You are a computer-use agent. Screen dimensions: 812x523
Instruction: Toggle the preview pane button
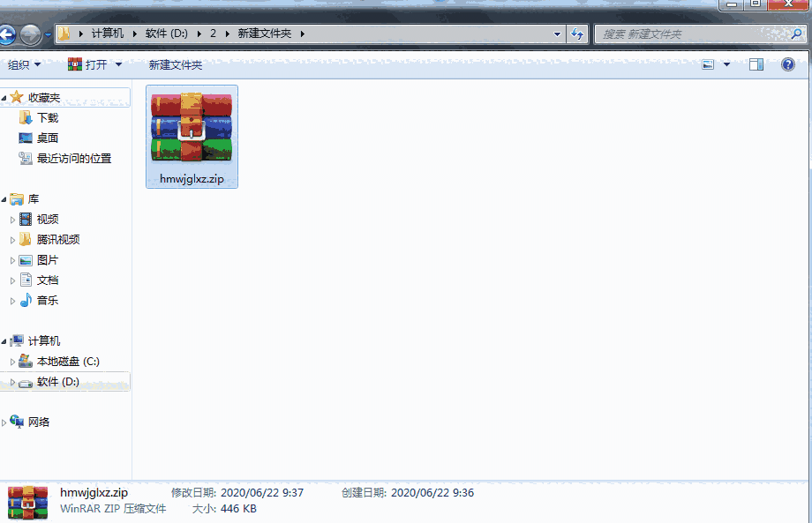[x=756, y=64]
